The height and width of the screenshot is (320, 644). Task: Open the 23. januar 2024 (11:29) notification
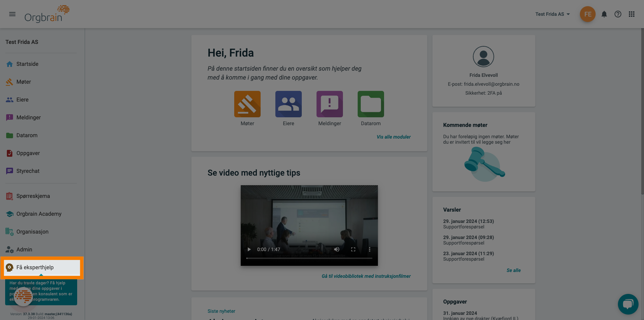[468, 256]
